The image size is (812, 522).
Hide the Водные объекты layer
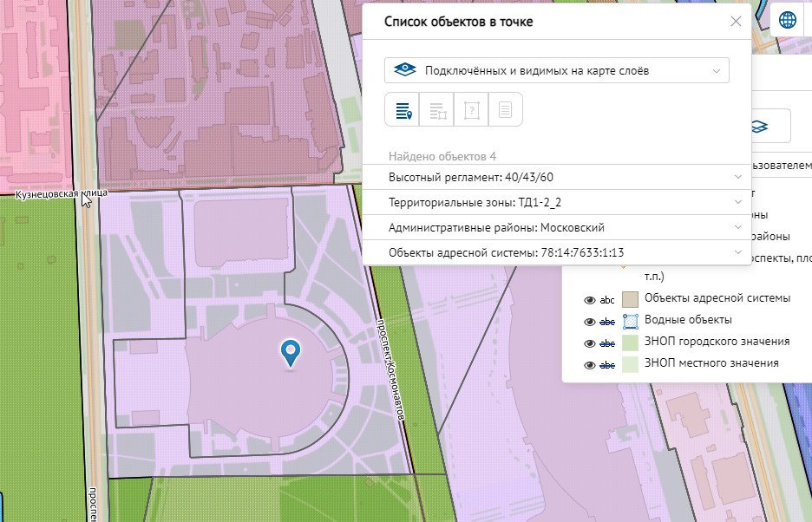(590, 321)
